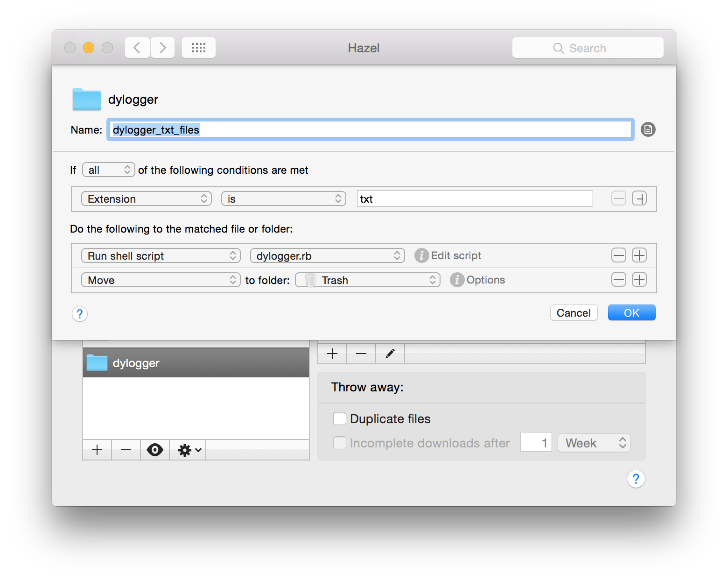Screen dimensions: 728x581
Task: Click the txt extension value field
Action: (x=475, y=198)
